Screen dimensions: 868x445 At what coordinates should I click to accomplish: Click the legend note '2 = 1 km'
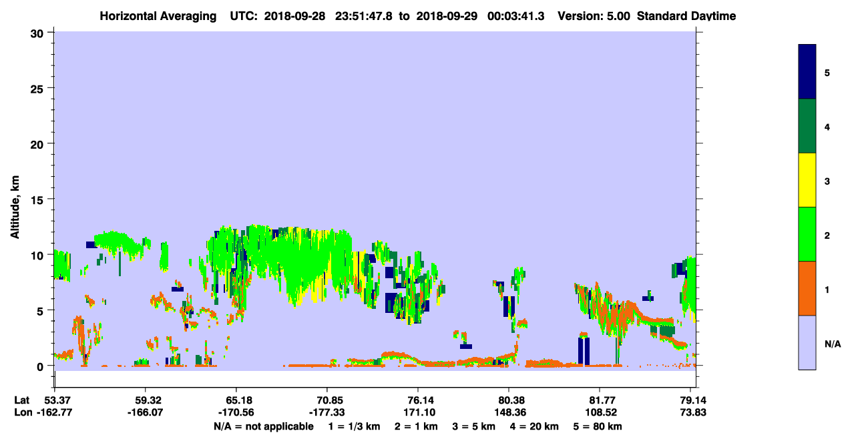tap(416, 426)
